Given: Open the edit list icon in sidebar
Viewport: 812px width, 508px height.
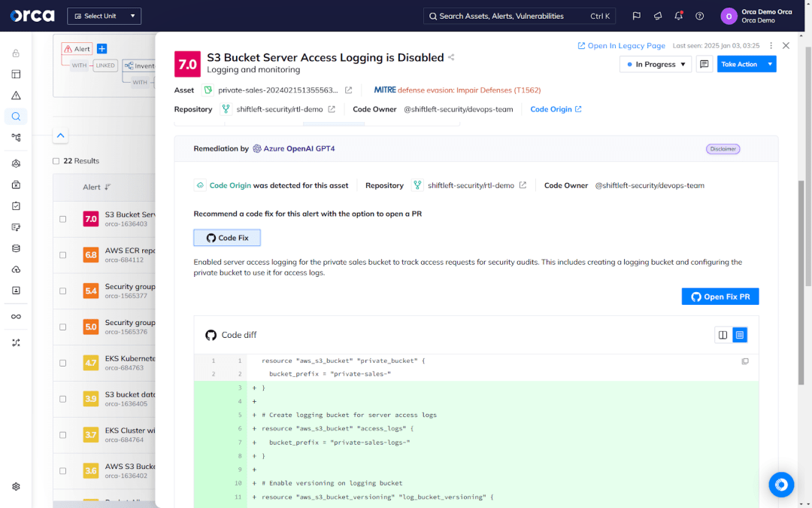Looking at the screenshot, I should (x=16, y=227).
